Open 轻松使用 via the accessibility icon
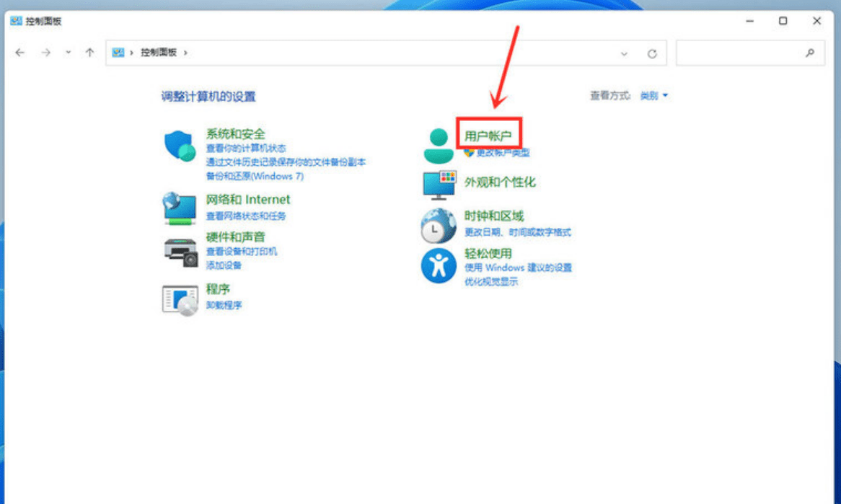 point(437,264)
